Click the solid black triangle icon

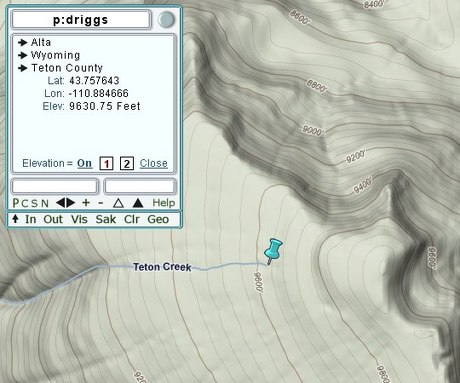(x=138, y=203)
